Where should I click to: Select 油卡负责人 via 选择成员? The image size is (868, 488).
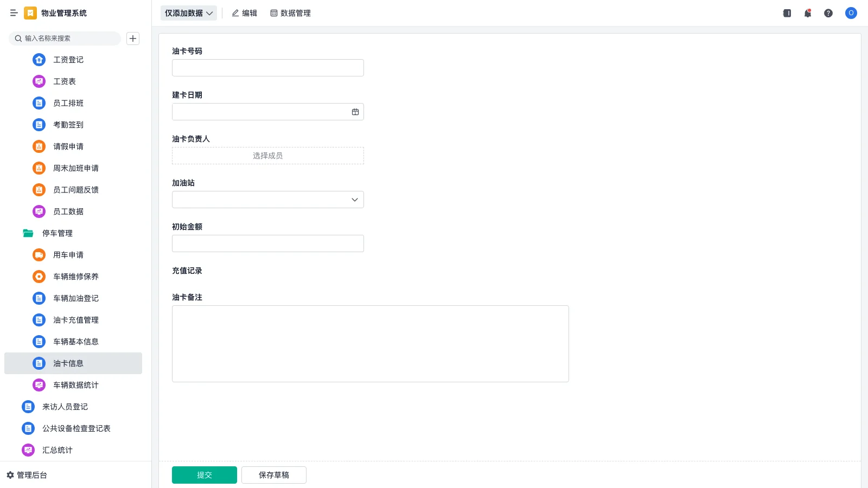[267, 156]
